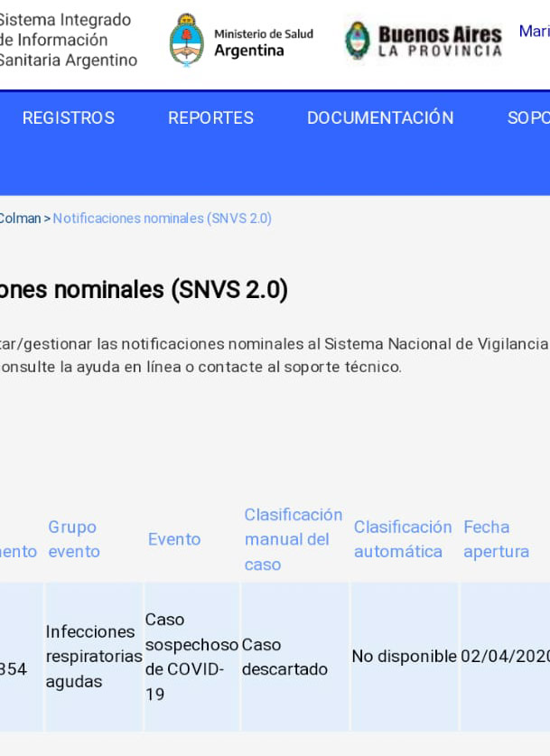This screenshot has height=756, width=550.
Task: Click the user name link starting with Mari
Action: [x=533, y=32]
